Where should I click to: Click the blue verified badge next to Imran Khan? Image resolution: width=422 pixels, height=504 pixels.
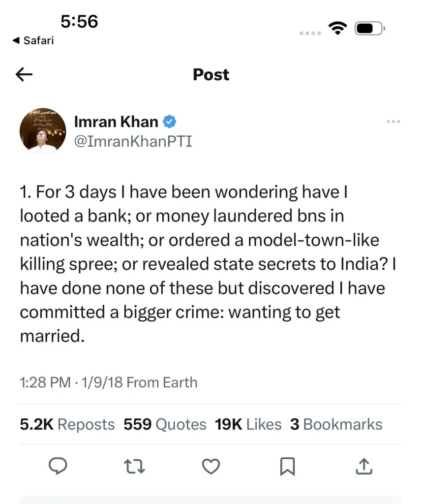coord(169,121)
